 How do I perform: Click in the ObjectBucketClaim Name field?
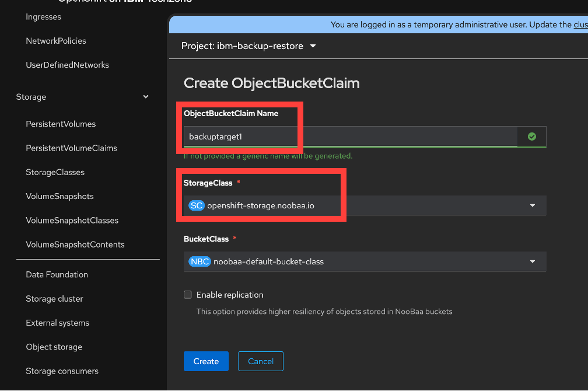(350, 137)
